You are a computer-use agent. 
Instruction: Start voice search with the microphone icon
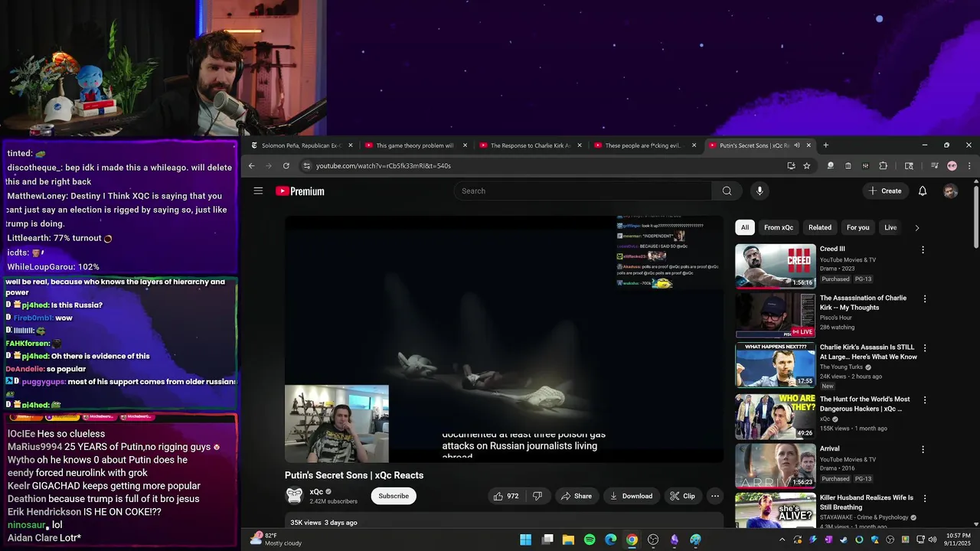[759, 191]
